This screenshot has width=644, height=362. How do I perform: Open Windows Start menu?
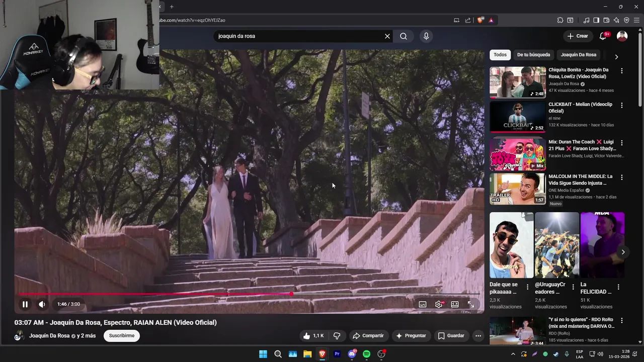263,354
